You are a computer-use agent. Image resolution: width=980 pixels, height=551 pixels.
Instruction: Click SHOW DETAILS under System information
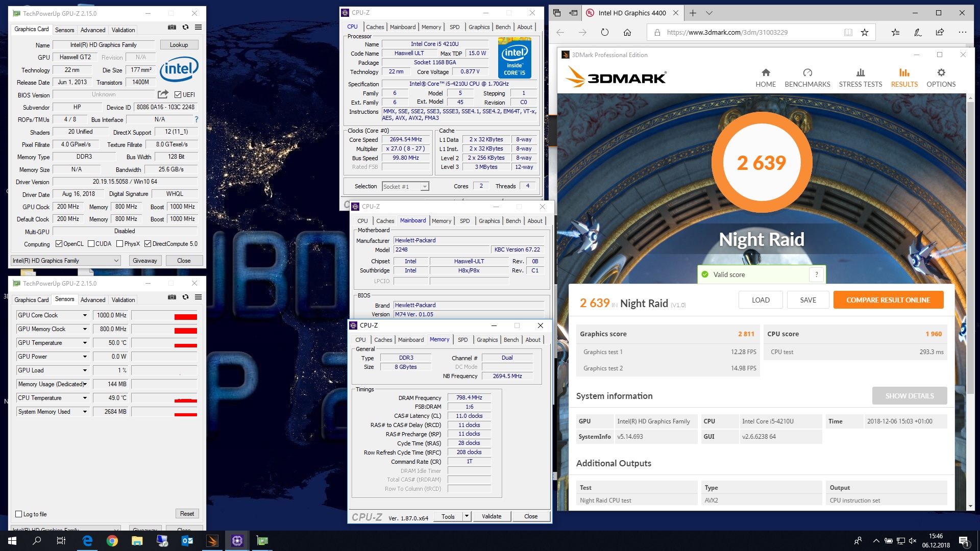click(x=910, y=396)
